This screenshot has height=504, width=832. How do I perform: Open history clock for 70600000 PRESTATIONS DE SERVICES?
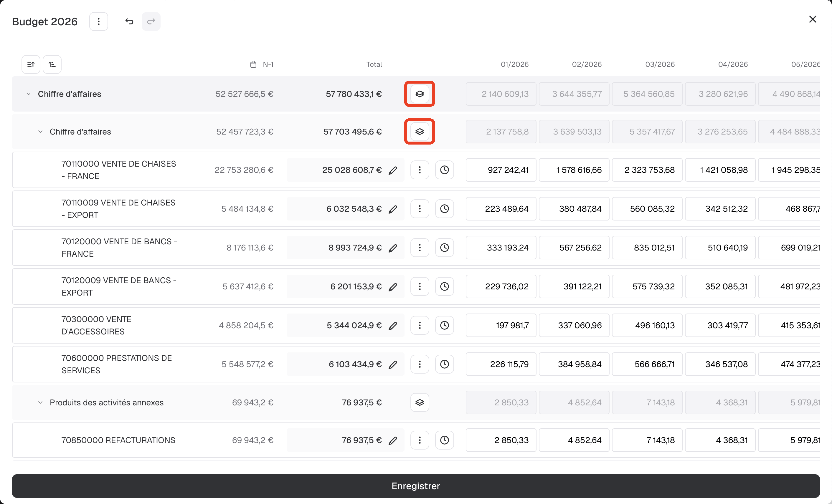(444, 364)
